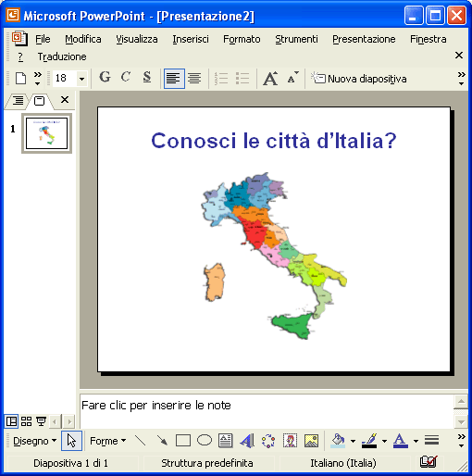Click the Line style icon
Screen dimensions: 472x476
point(431,441)
